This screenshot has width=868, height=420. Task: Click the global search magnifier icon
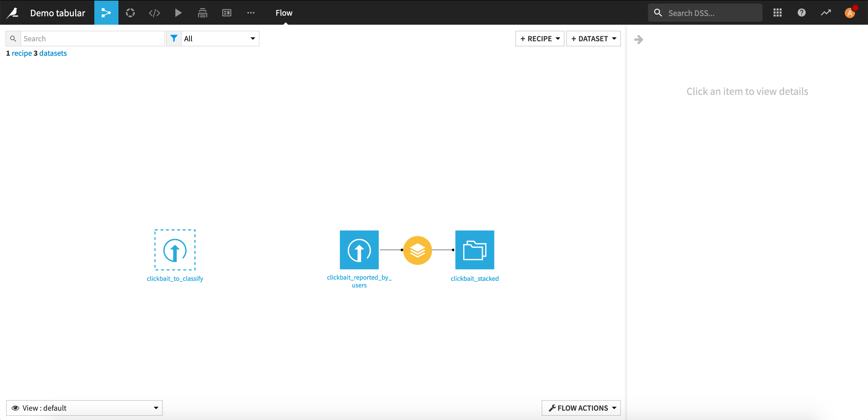click(x=658, y=13)
